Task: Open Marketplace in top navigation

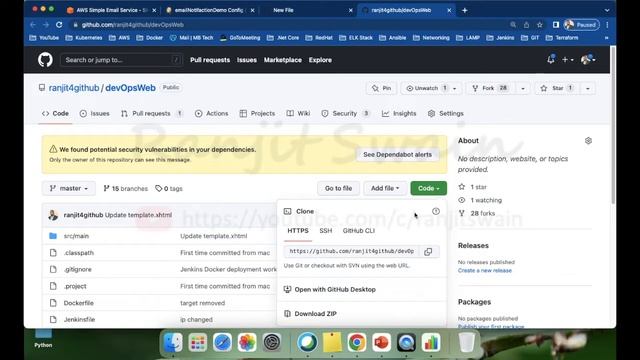Action: (x=283, y=60)
